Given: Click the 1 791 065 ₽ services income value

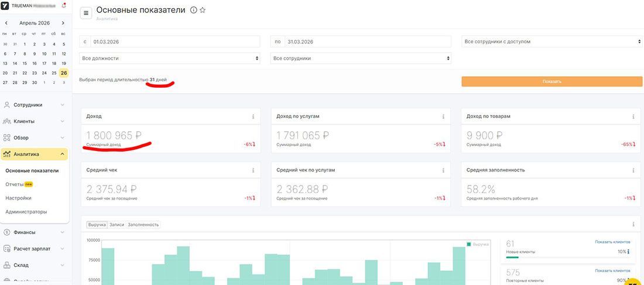Looking at the screenshot, I should point(303,136).
